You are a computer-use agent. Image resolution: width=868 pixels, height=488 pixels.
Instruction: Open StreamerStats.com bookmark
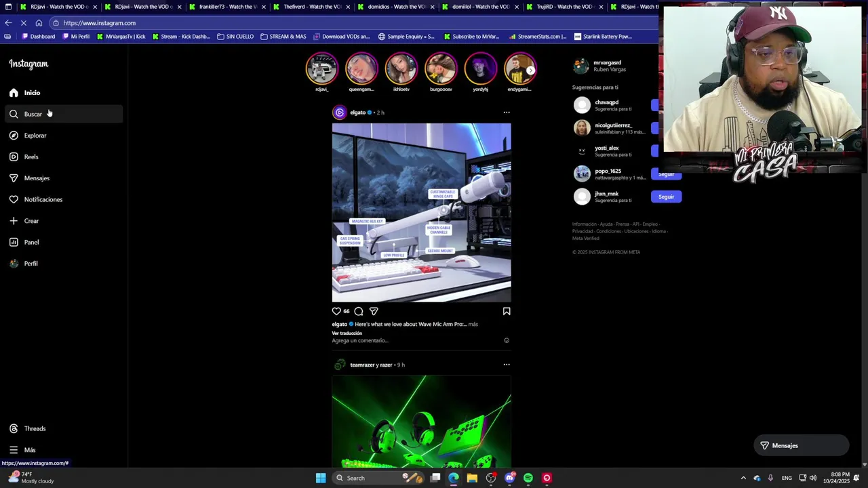point(537,37)
